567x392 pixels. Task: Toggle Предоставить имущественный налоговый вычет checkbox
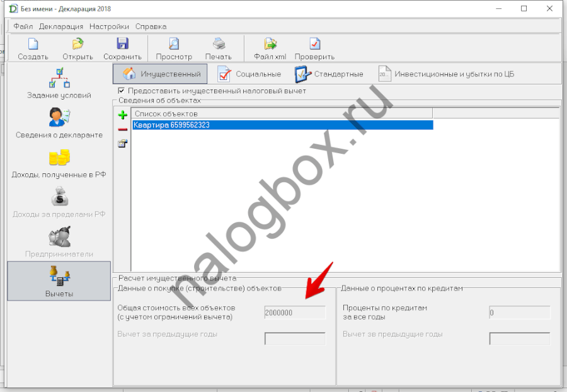coord(122,91)
